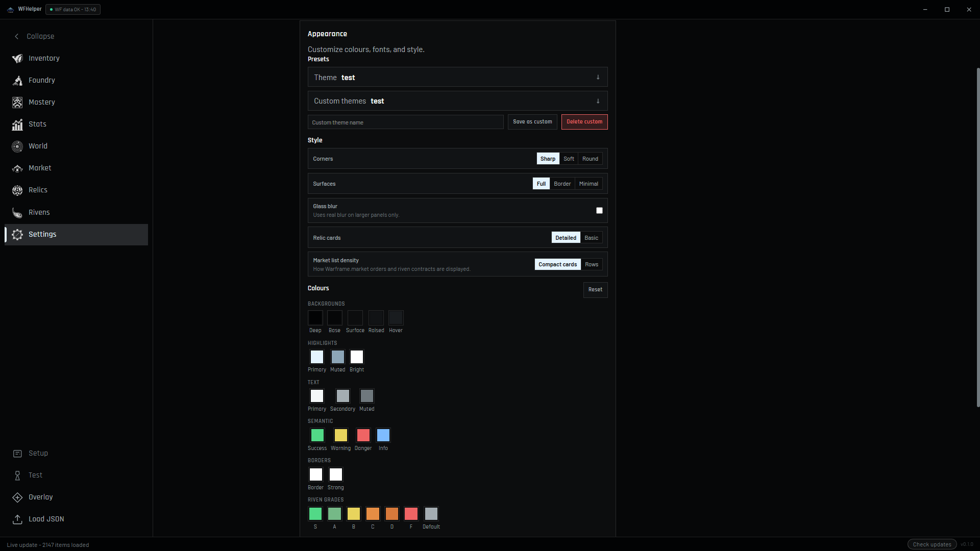Set Surfaces to Minimal

coord(589,184)
